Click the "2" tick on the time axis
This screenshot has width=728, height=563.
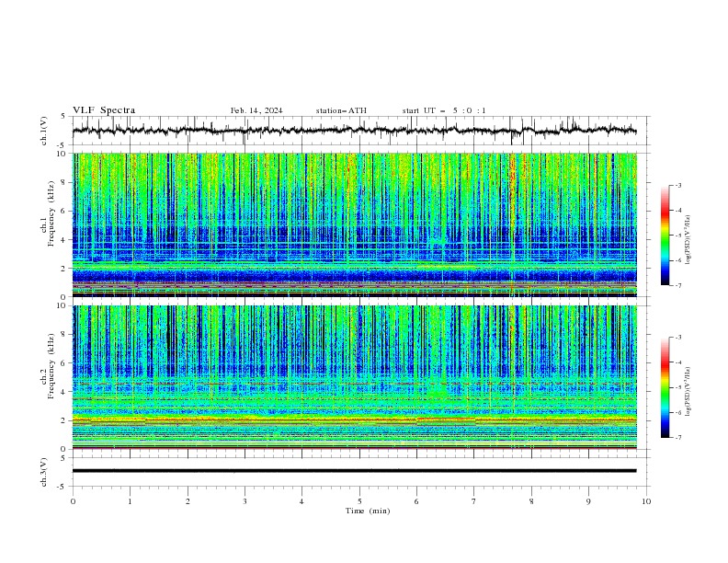point(188,501)
